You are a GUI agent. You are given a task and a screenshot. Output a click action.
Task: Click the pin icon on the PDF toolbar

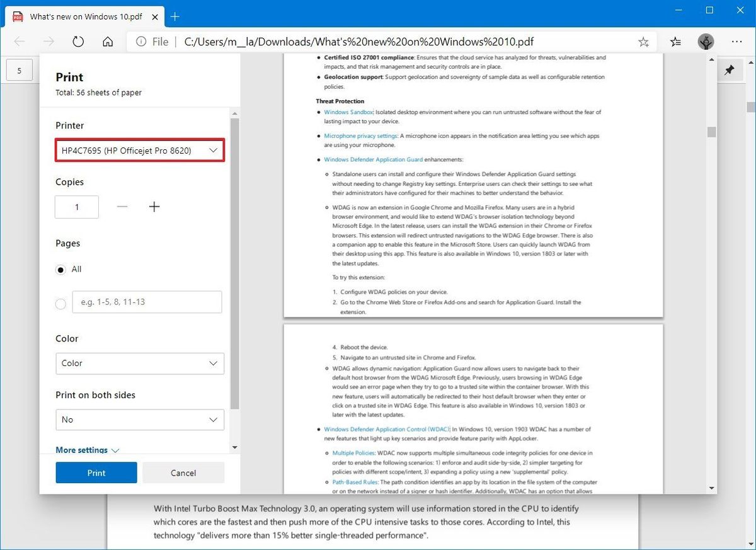[730, 70]
